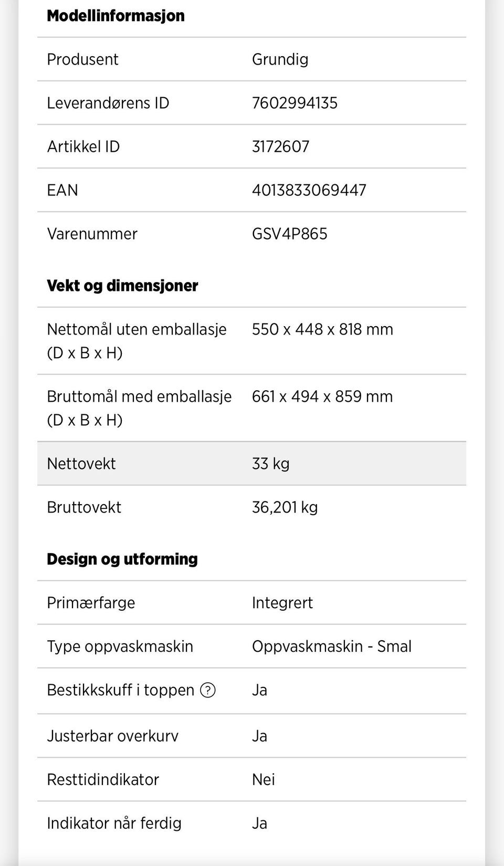The height and width of the screenshot is (866, 504).
Task: Click the Indikator når ferdig label
Action: pos(114,823)
